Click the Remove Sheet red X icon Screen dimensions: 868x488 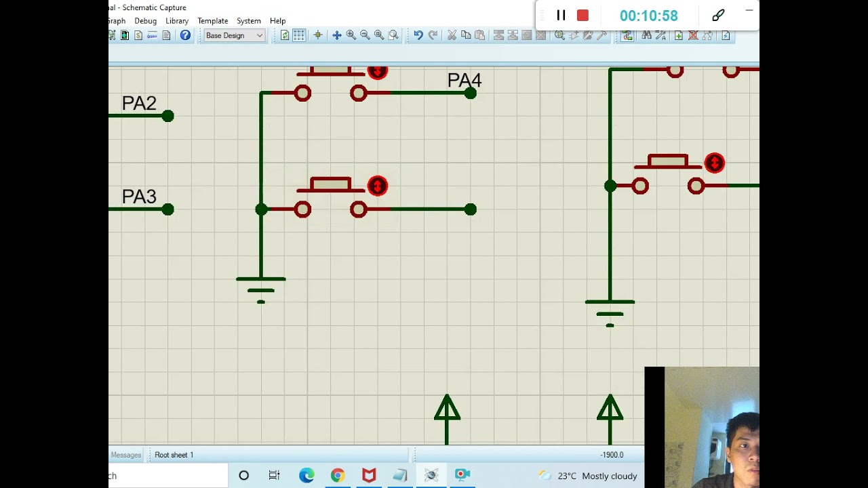(x=693, y=35)
